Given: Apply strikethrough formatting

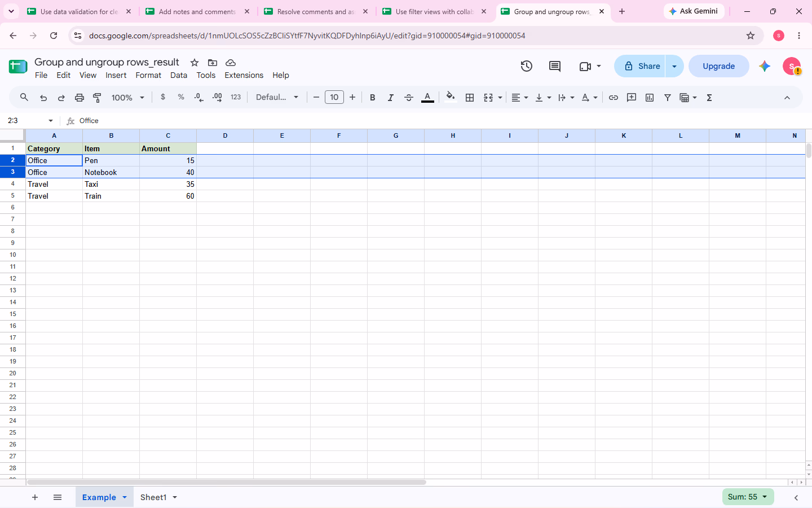Looking at the screenshot, I should (x=409, y=98).
